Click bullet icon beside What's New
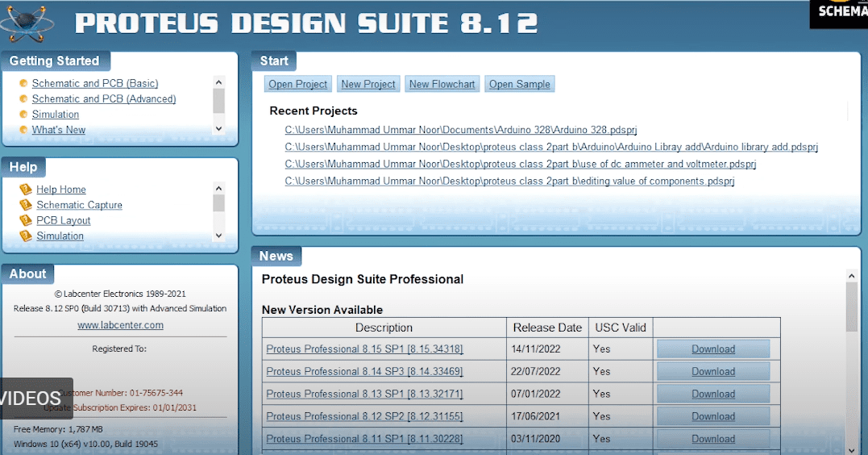 pyautogui.click(x=23, y=130)
